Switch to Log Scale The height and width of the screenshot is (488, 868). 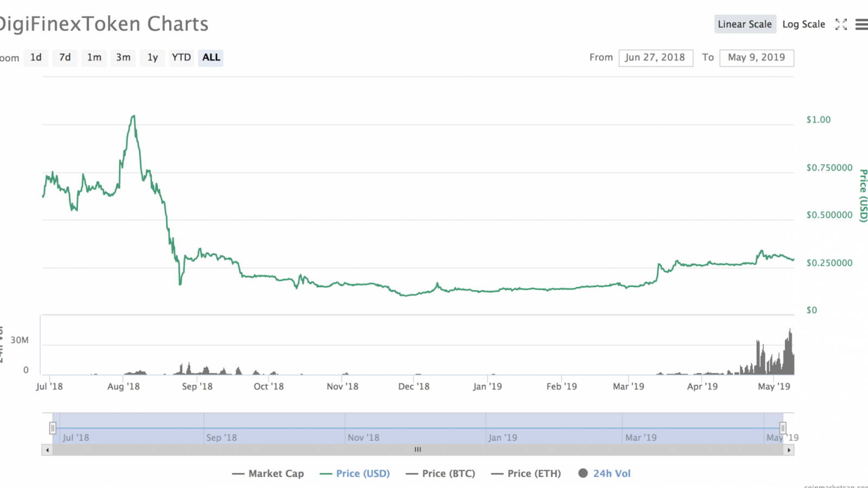(803, 24)
